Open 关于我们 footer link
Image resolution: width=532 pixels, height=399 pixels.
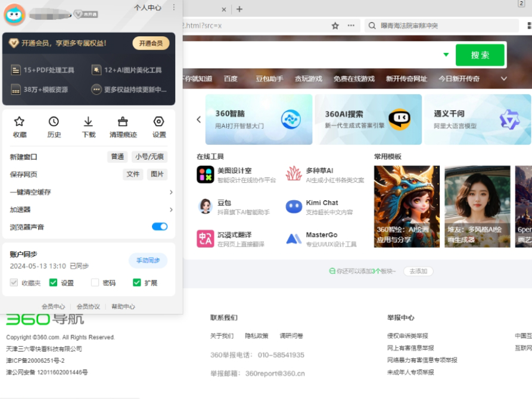[x=222, y=336]
